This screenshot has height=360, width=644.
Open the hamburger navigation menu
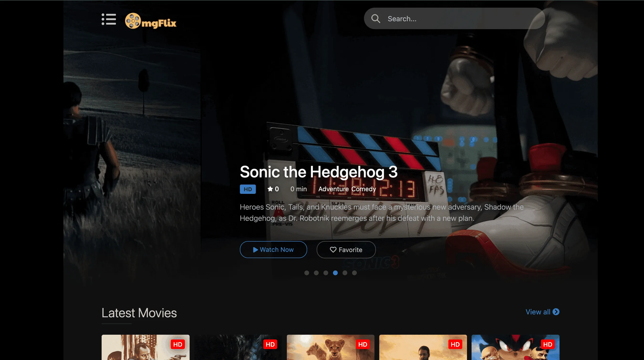coord(109,20)
